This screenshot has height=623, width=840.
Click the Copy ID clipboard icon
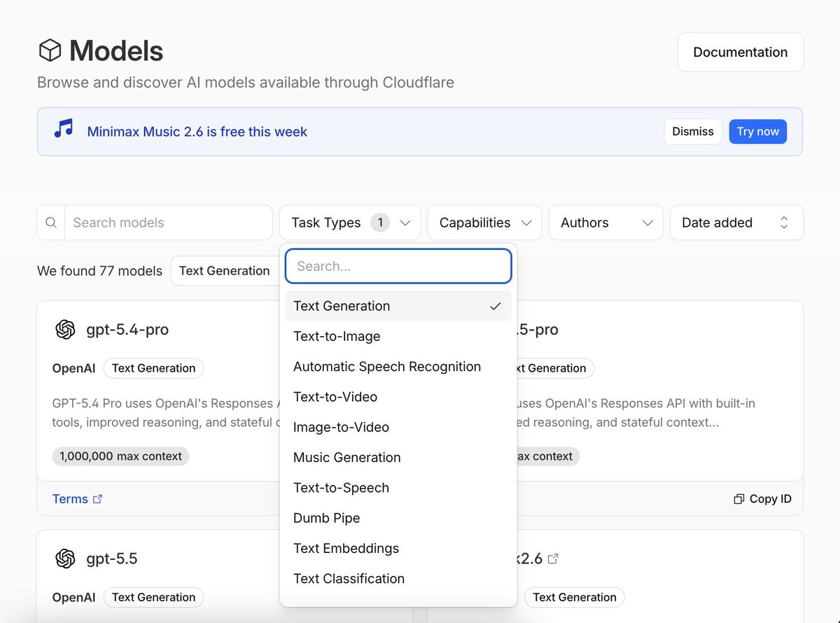coord(738,499)
